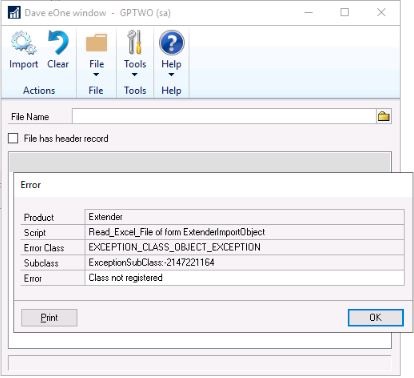
Task: Open the File folder icon menu
Action: pos(96,43)
